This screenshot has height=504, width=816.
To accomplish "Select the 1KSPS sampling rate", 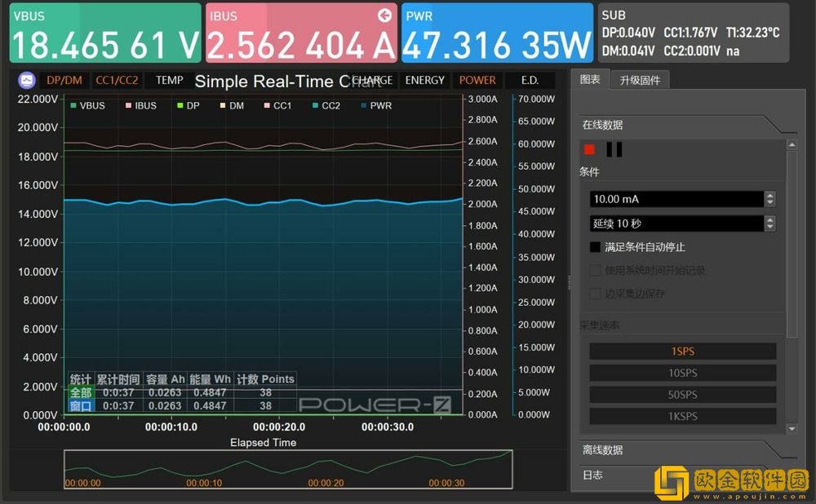I will (682, 416).
